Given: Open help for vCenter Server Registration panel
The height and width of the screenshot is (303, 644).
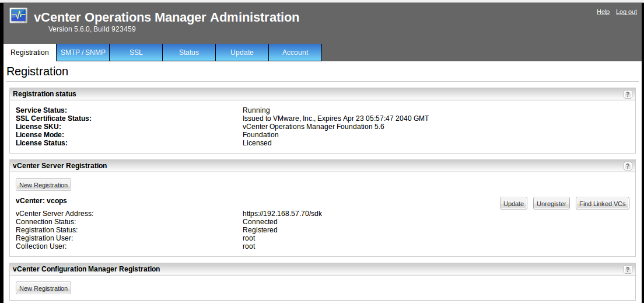Looking at the screenshot, I should pyautogui.click(x=628, y=166).
